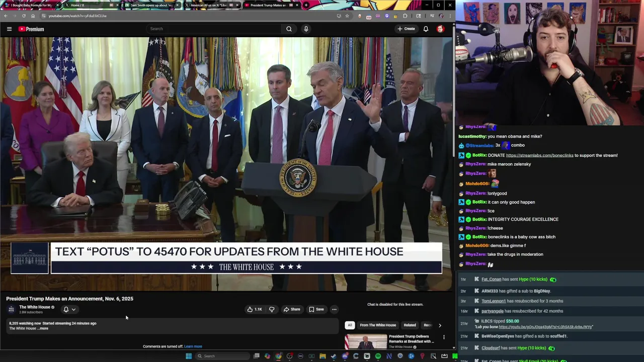The height and width of the screenshot is (362, 644).
Task: Open options menu for the recommended video
Action: [444, 337]
